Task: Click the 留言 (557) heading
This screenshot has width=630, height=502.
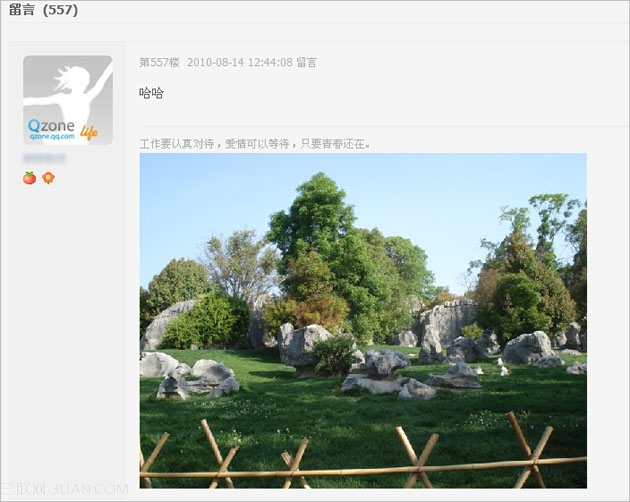Action: tap(43, 10)
